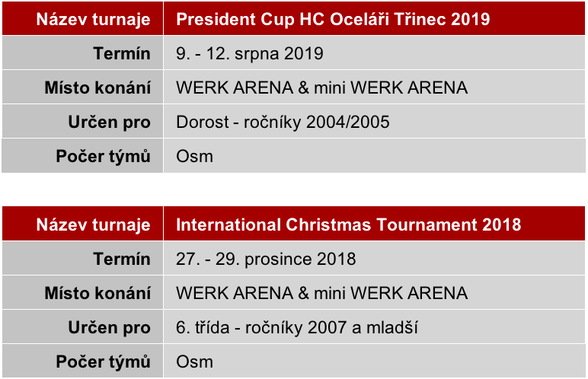Click Místo konání label in Christmas Tournament table
588x379 pixels.
(x=97, y=293)
